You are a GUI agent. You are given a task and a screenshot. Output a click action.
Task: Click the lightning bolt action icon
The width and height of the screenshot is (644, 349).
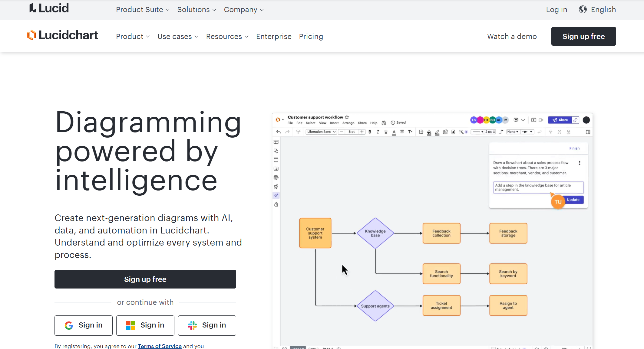point(550,132)
